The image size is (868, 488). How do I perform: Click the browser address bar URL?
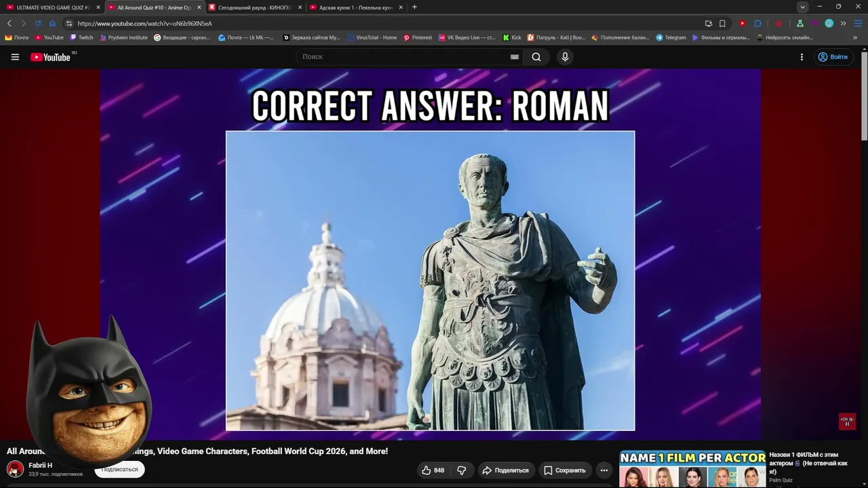[144, 23]
